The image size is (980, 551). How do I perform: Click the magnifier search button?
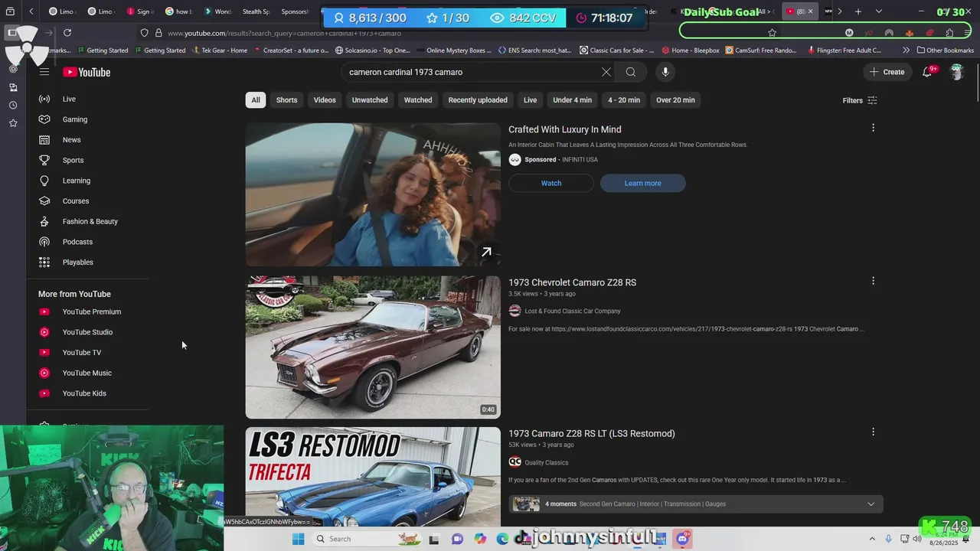(x=631, y=72)
